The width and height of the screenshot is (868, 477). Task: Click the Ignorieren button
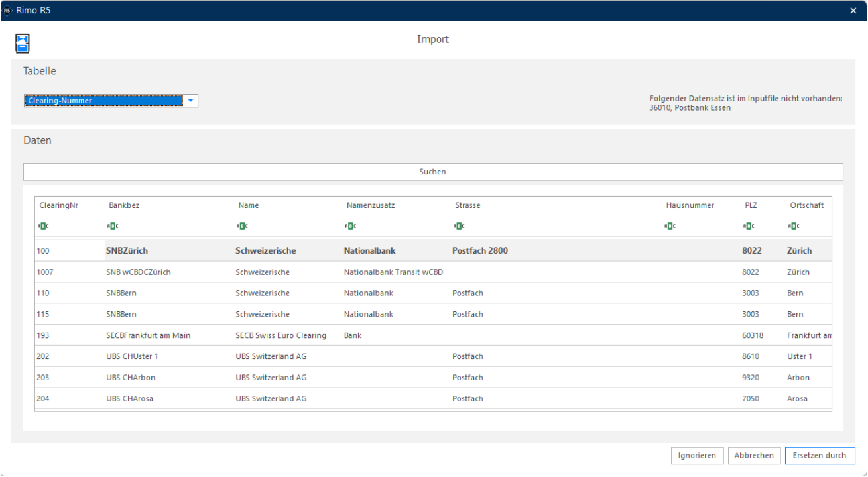pyautogui.click(x=697, y=456)
